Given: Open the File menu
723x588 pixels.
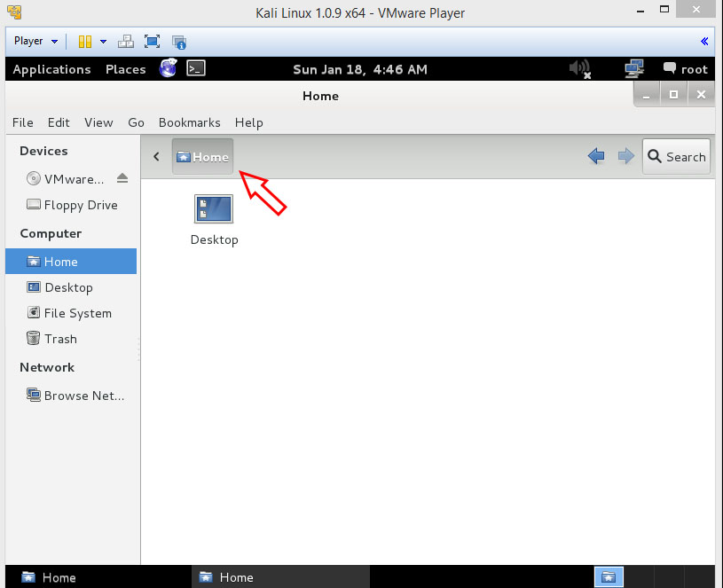Looking at the screenshot, I should point(22,122).
